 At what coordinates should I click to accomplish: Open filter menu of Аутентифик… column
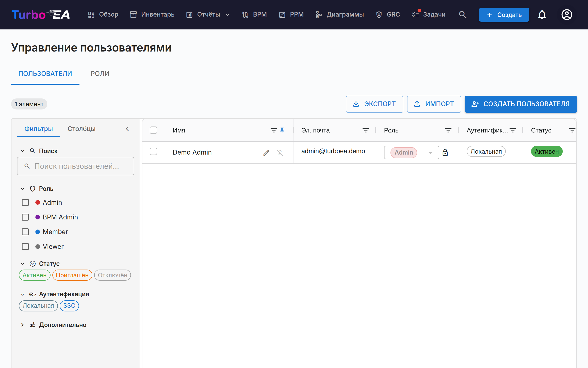(x=513, y=130)
